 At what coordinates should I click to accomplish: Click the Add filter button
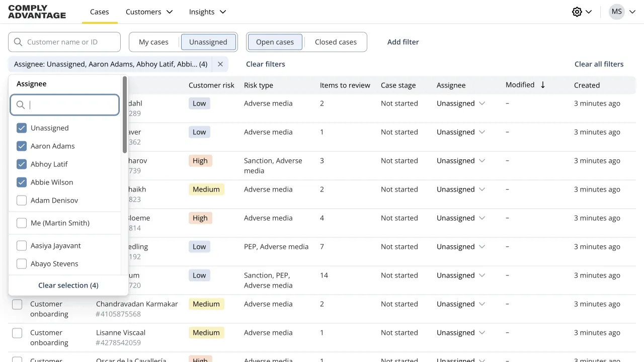click(403, 42)
